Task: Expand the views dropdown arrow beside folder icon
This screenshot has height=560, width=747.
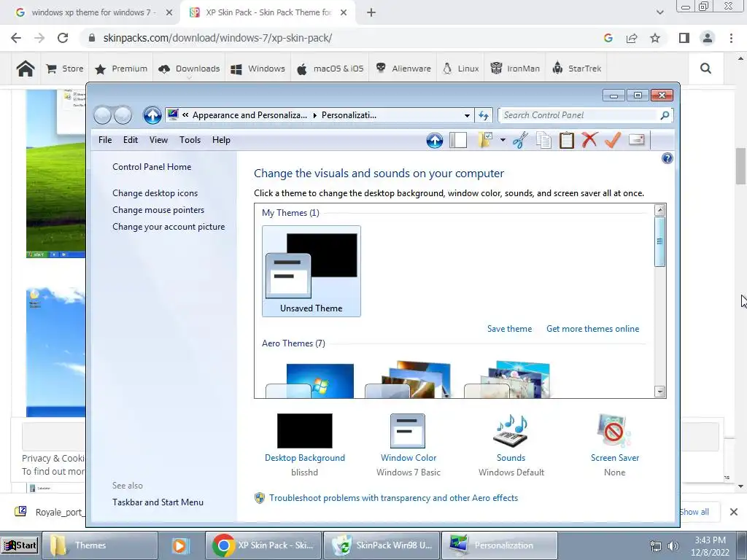Action: tap(503, 140)
